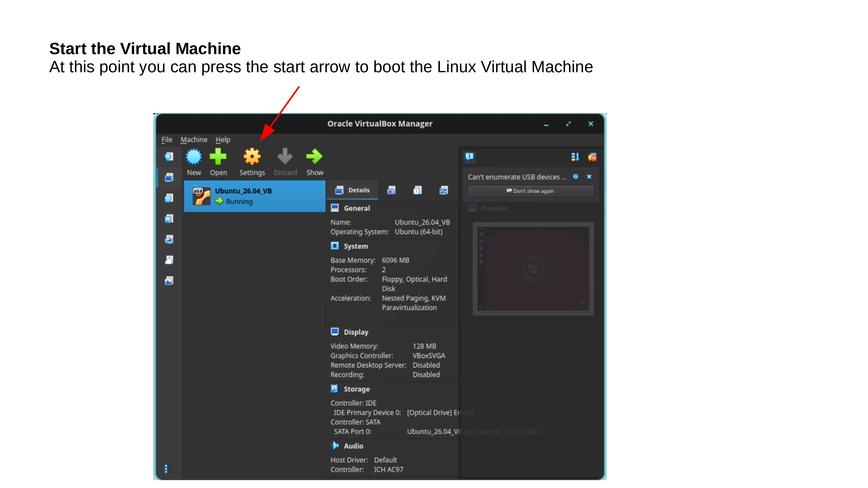Open the Network sidebar tool icon
Screen dimensions: 868x488
coord(169,239)
